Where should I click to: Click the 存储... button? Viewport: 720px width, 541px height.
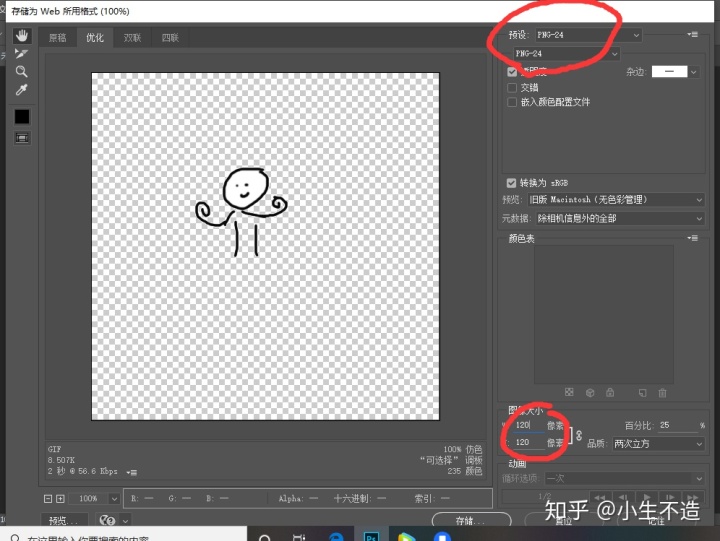pos(472,520)
